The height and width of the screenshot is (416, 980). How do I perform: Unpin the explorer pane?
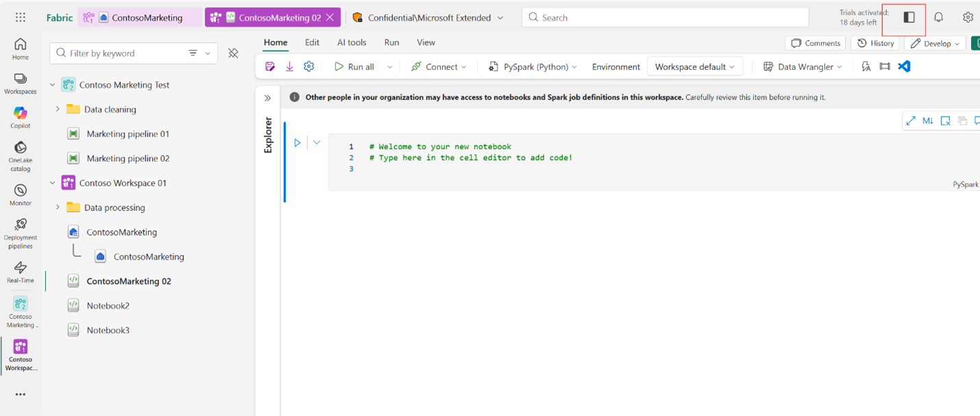point(233,53)
